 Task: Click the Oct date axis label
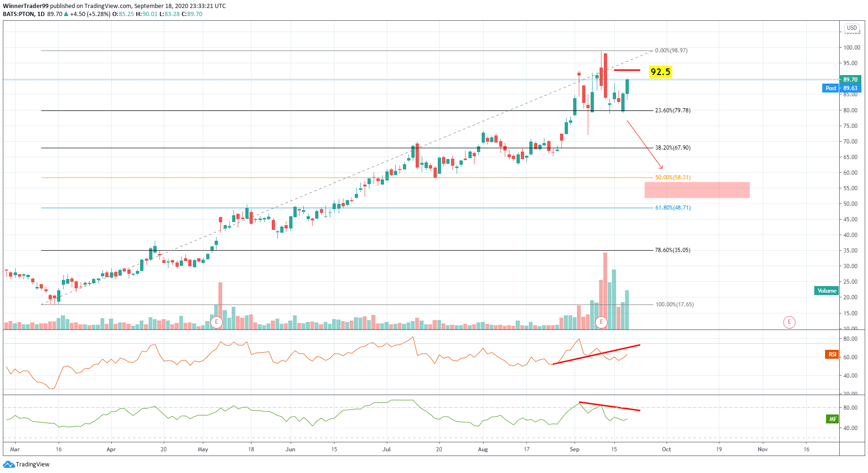(x=666, y=449)
